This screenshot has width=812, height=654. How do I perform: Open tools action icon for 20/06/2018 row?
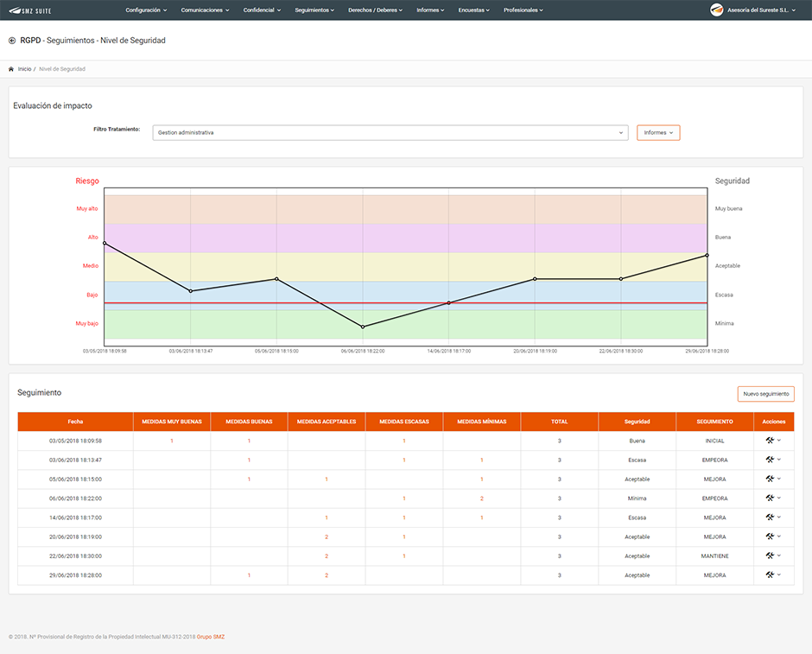770,537
